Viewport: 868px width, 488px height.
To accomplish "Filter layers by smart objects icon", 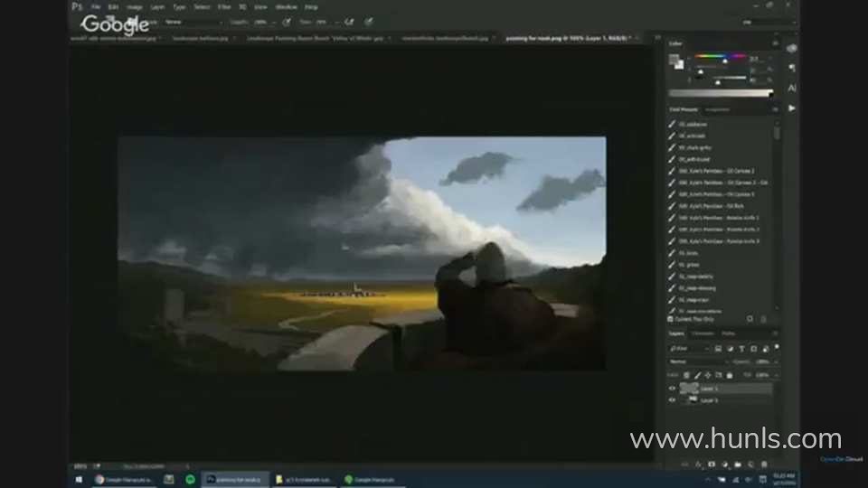I will 766,349.
